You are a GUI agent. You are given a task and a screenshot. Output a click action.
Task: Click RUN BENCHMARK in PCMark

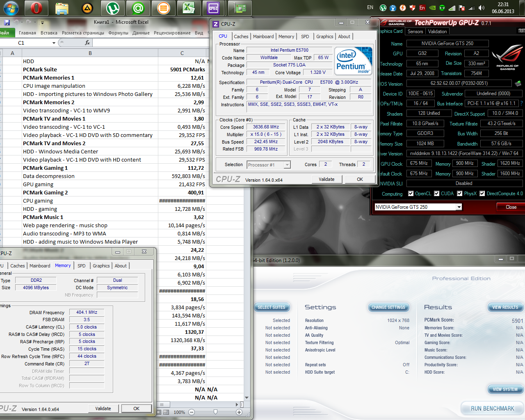[x=492, y=409]
